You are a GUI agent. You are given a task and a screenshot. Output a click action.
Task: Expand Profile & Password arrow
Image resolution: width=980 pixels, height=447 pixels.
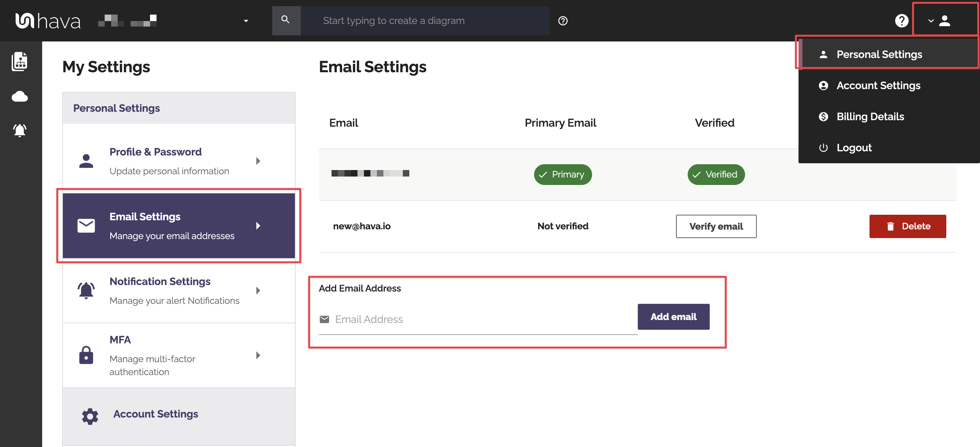click(258, 161)
